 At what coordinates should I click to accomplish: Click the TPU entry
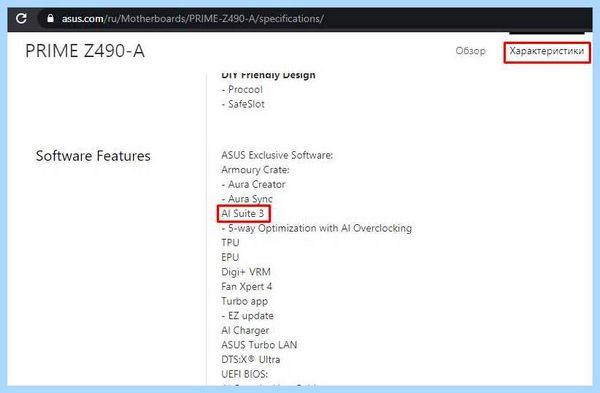pyautogui.click(x=230, y=243)
